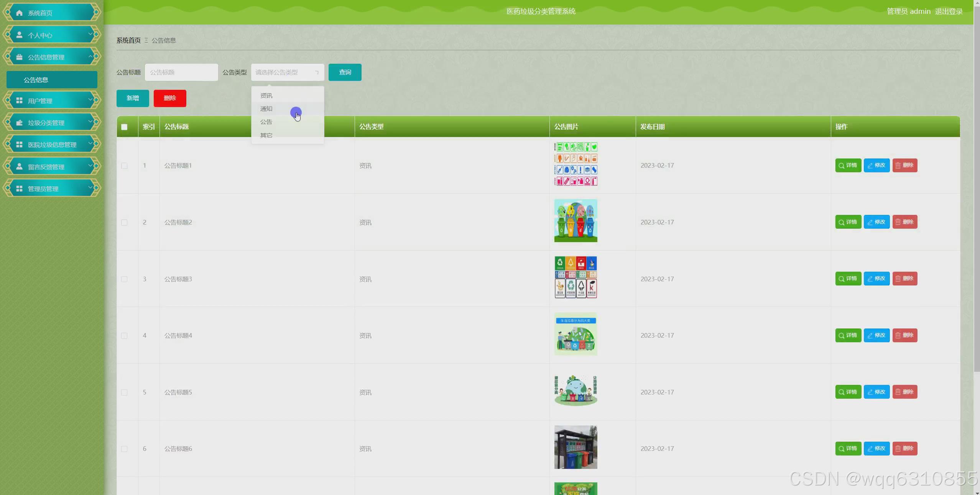
Task: Check the checkbox for row 公告标题5
Action: point(124,392)
